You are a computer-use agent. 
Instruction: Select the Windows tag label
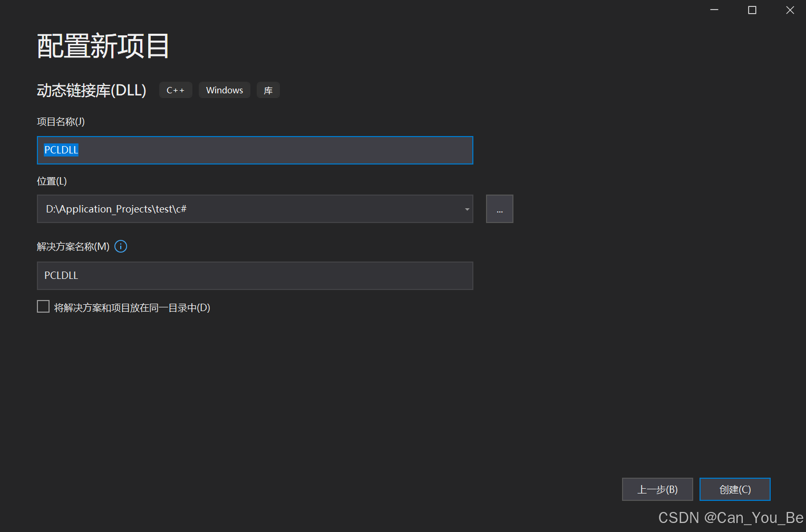pos(224,90)
